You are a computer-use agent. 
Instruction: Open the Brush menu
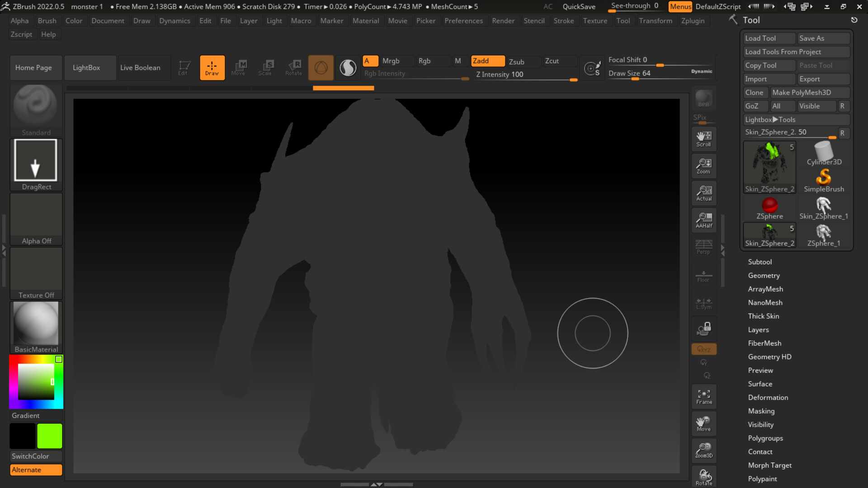tap(47, 21)
